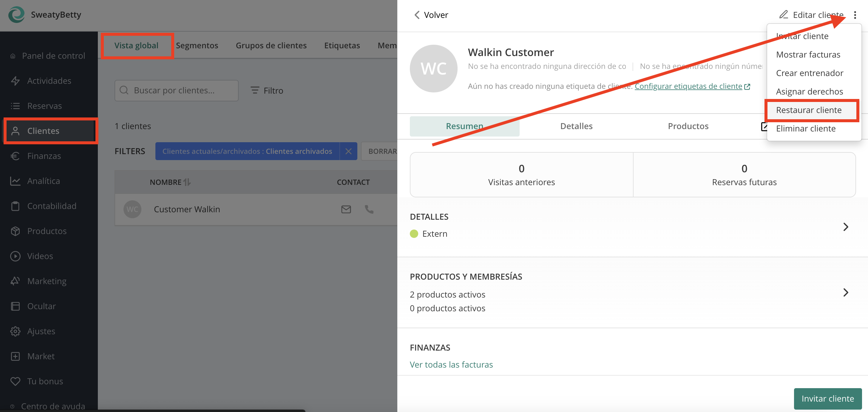
Task: Focus the Buscar por clientes search field
Action: pos(177,90)
